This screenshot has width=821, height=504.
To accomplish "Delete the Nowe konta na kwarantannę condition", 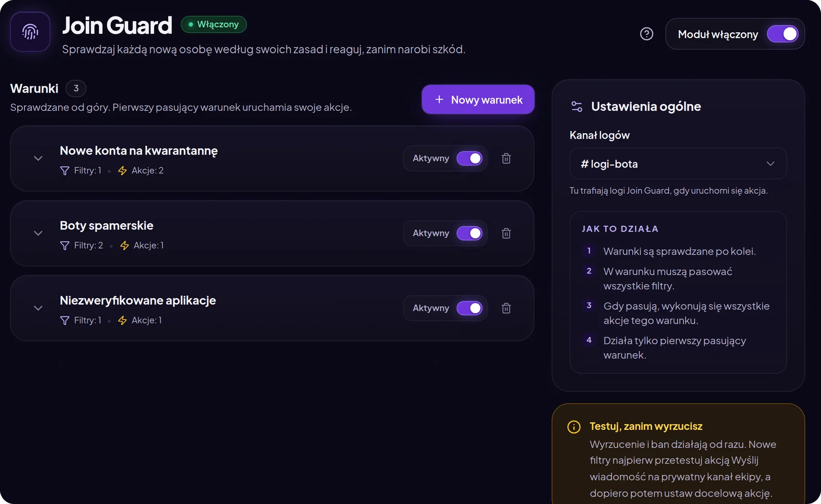I will point(506,158).
